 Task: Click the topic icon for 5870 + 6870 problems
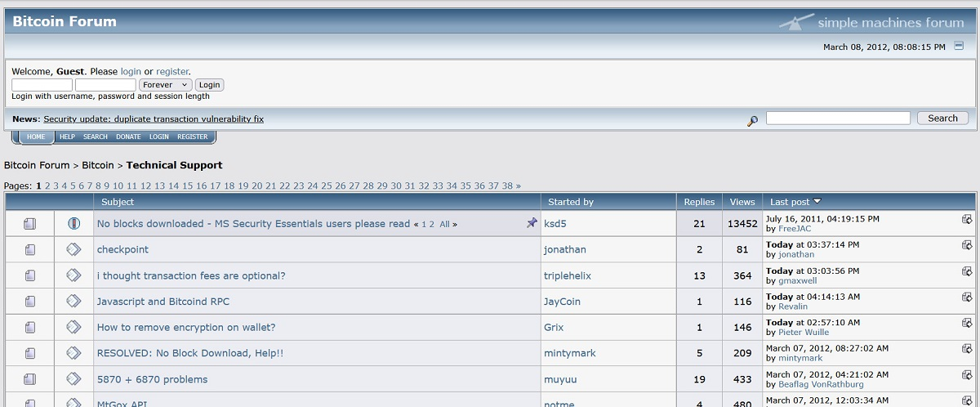click(x=30, y=379)
